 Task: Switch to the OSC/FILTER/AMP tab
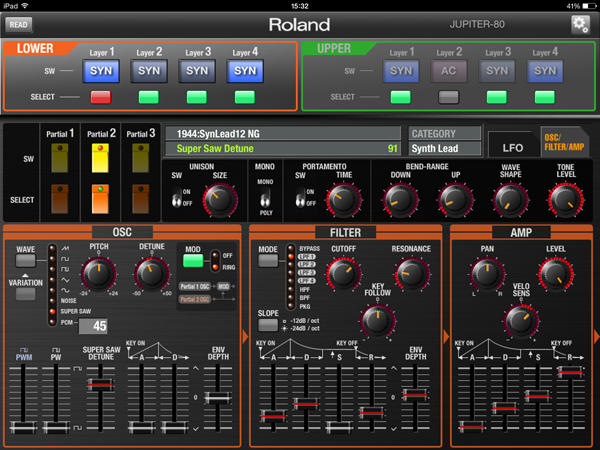(x=564, y=142)
